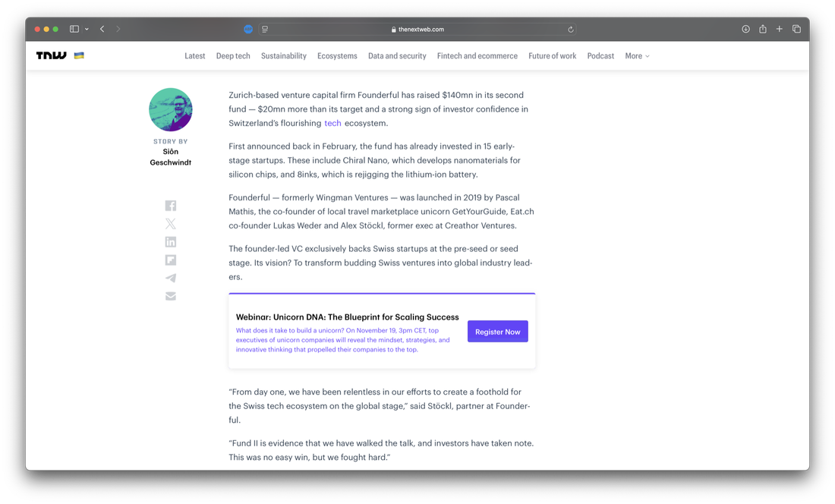Follow the 'tech' link in article

click(332, 123)
